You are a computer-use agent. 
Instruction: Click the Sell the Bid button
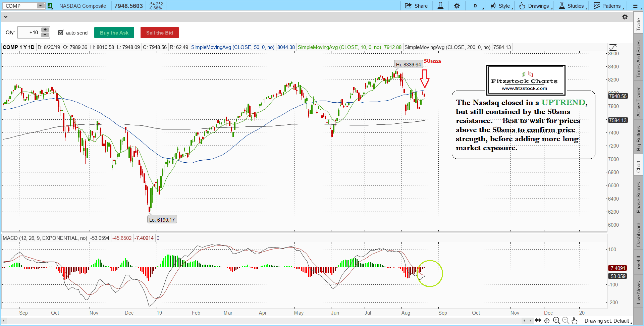(x=159, y=33)
